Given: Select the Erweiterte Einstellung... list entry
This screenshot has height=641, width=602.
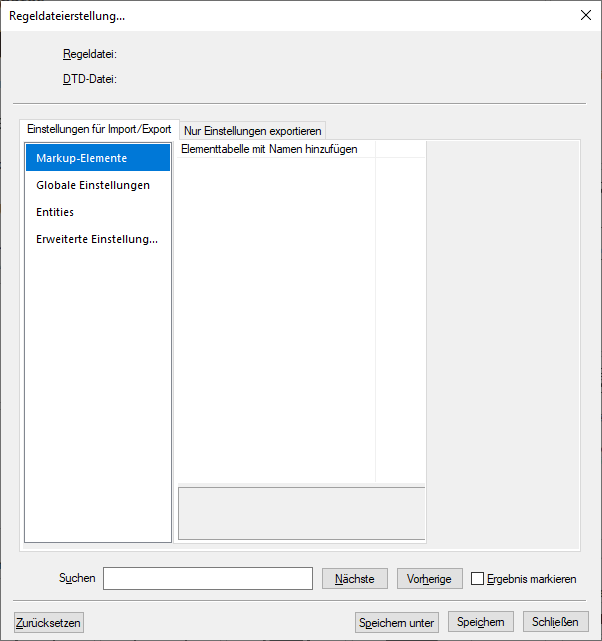Looking at the screenshot, I should [97, 239].
